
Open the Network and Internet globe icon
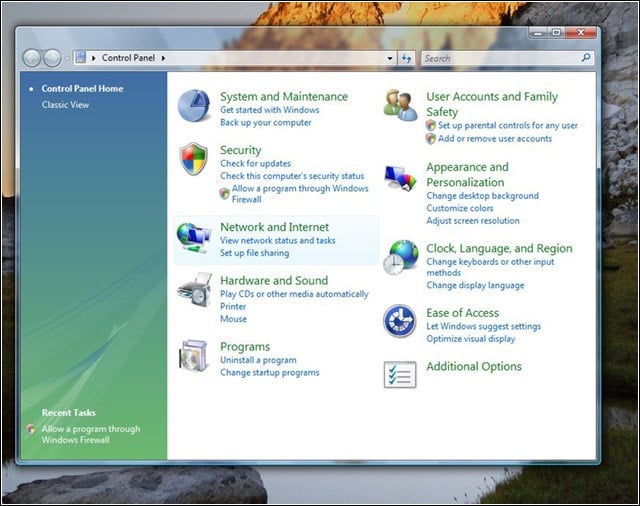coord(193,238)
